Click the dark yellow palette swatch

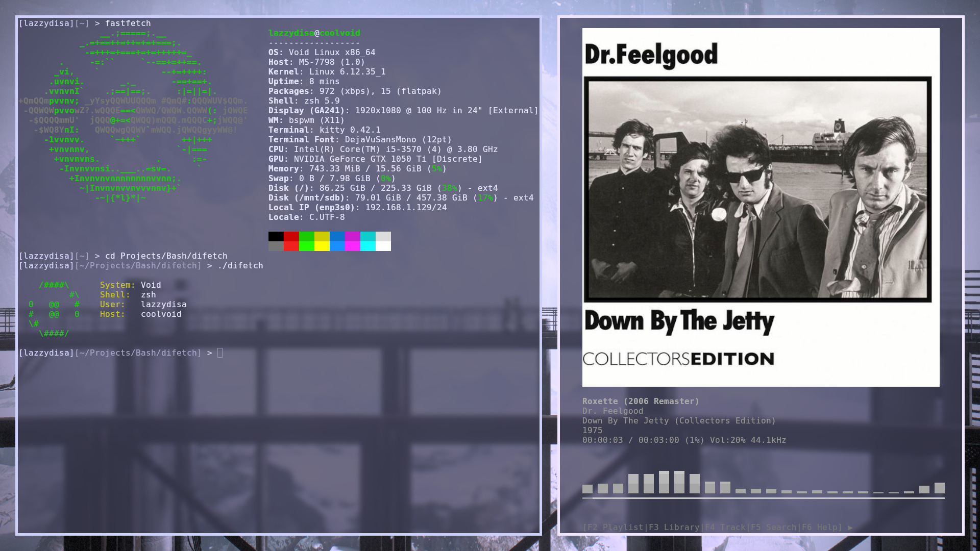(322, 236)
